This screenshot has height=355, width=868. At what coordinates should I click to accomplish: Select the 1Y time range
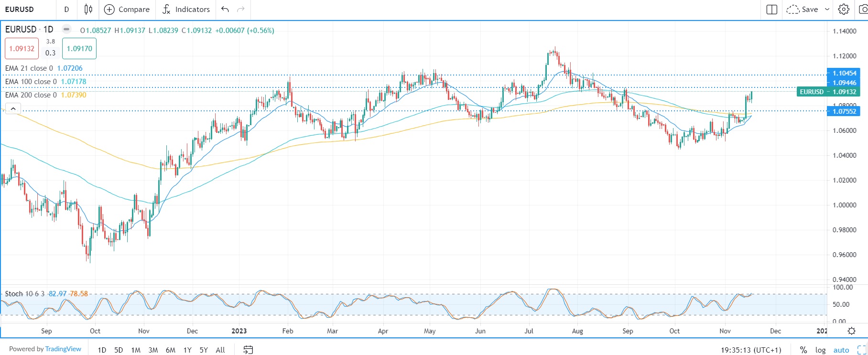(187, 350)
